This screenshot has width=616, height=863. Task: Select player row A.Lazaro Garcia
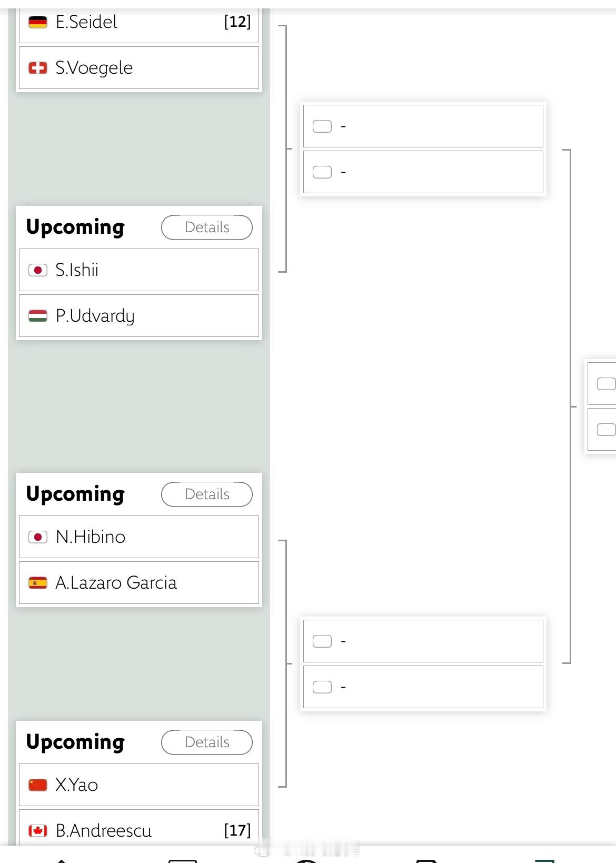point(139,583)
